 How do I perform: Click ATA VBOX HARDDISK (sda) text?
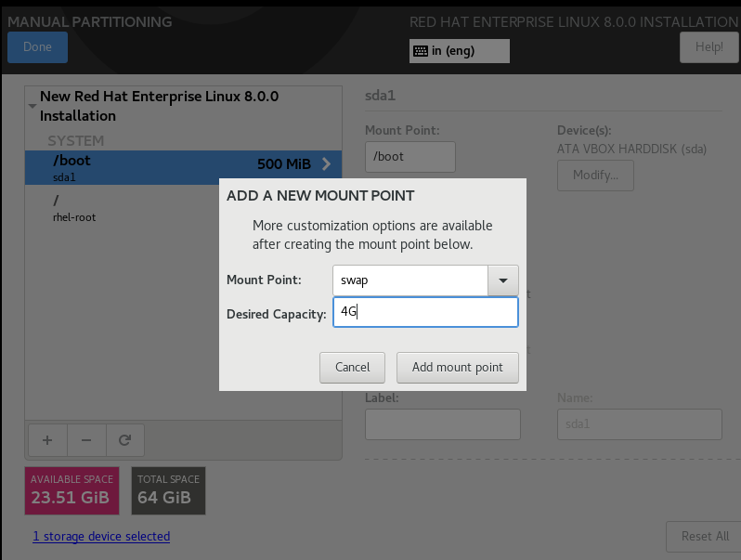[x=631, y=149]
